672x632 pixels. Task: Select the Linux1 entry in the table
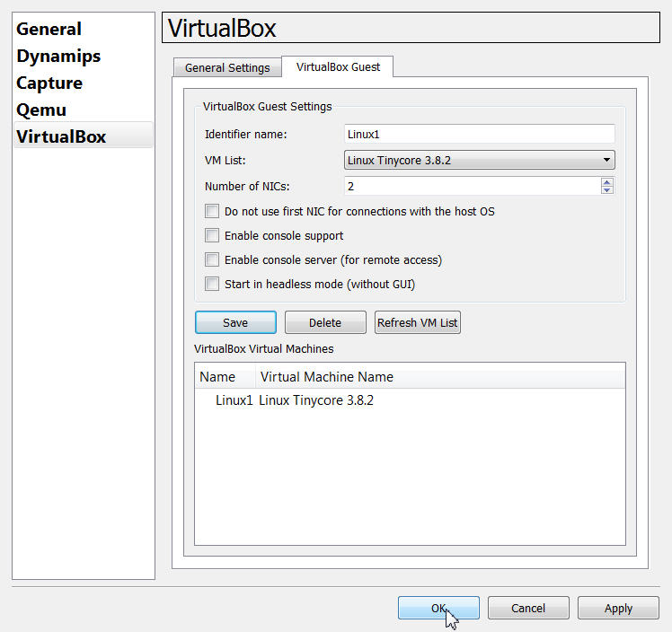(x=234, y=400)
